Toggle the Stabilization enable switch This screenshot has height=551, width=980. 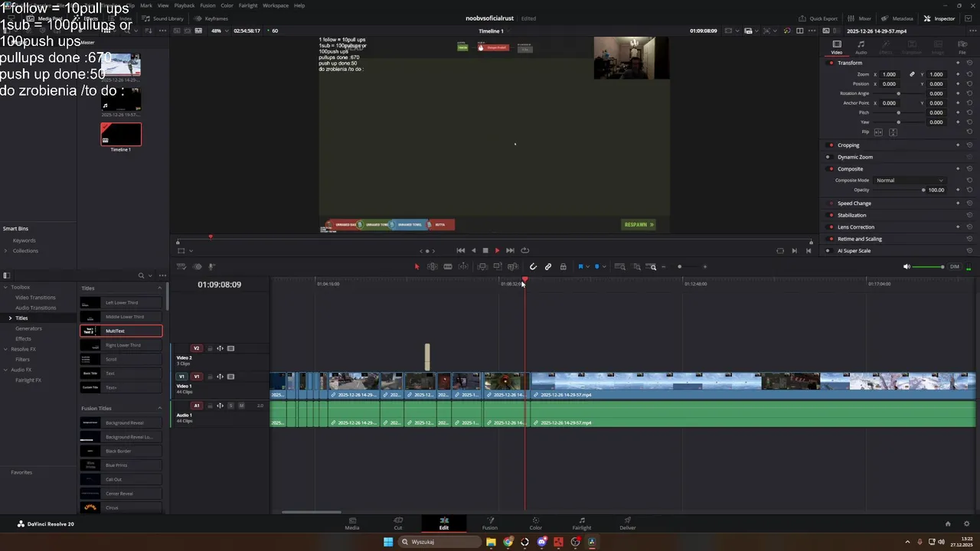(831, 215)
